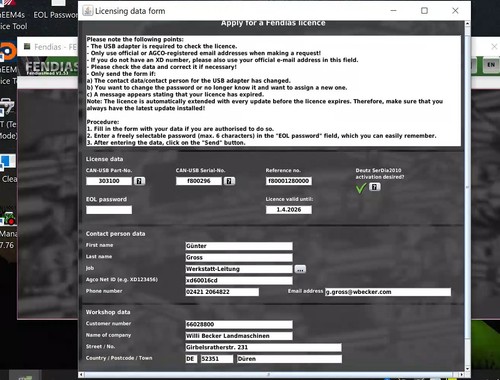
Task: Click the horizontal scrollbar left arrow in form
Action: click(82, 375)
